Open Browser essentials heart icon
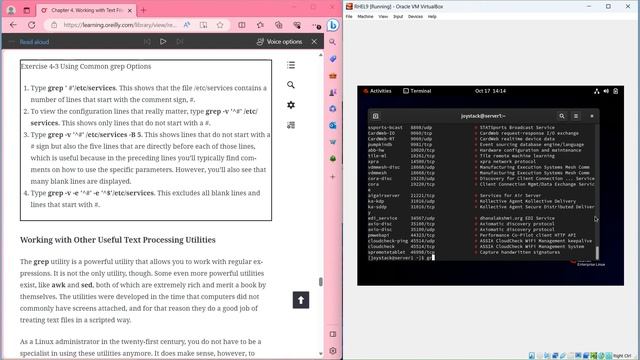Screen dimensions: 640x360 tap(297, 25)
